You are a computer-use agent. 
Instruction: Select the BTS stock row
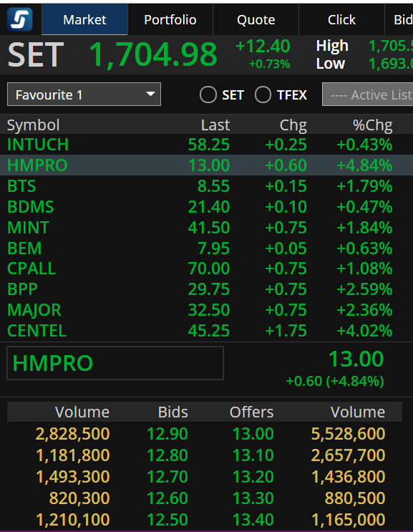[x=206, y=186]
